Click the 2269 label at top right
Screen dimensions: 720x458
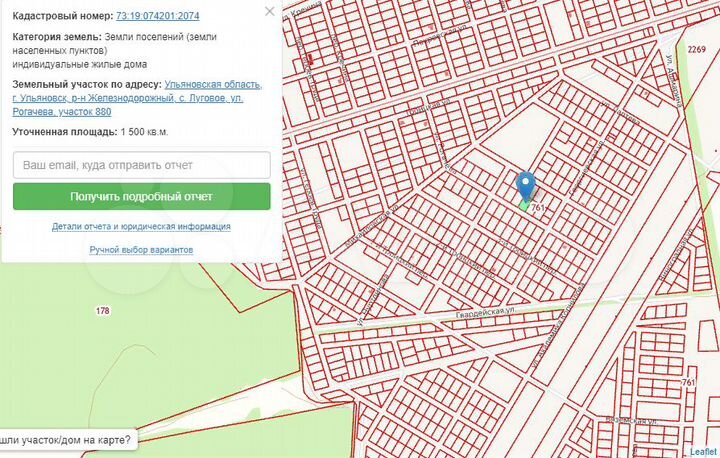(x=696, y=48)
